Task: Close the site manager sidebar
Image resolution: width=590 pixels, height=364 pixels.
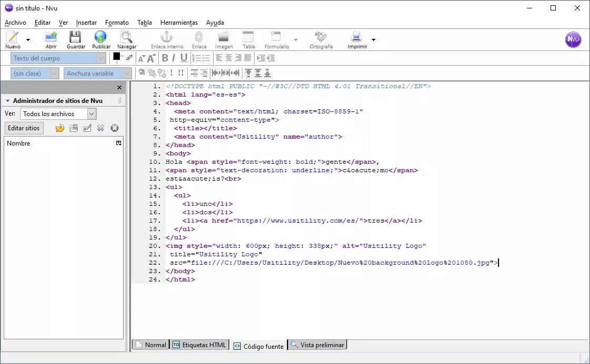Action: point(119,88)
